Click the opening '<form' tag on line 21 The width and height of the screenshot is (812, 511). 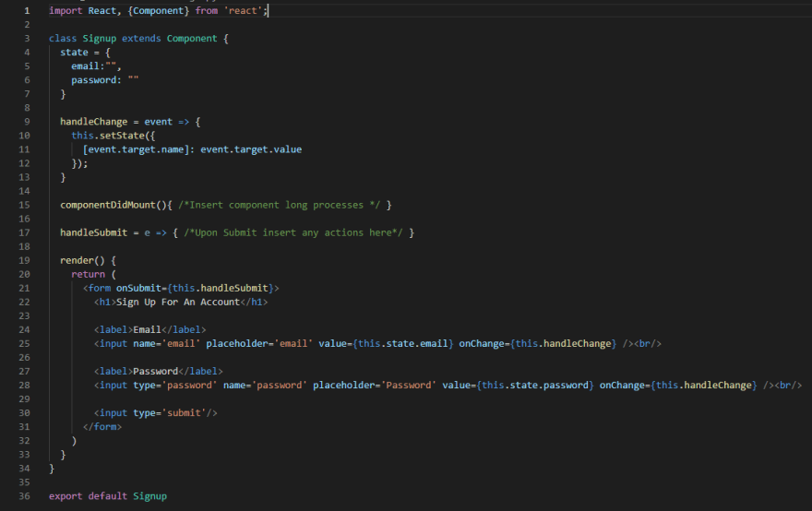[97, 289]
